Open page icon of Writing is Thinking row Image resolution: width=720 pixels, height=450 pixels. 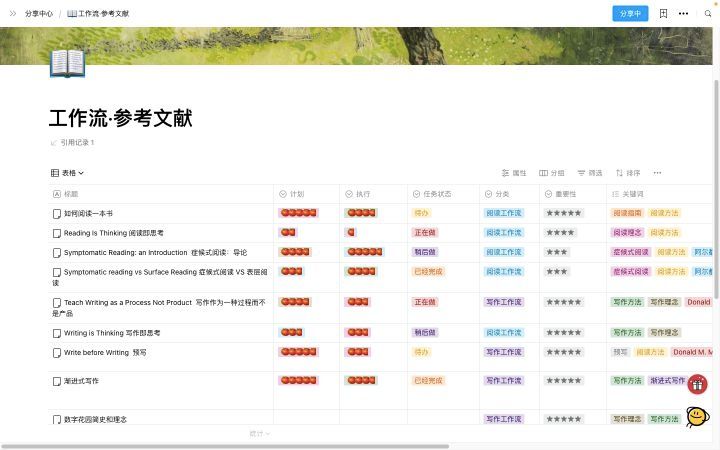(x=56, y=333)
